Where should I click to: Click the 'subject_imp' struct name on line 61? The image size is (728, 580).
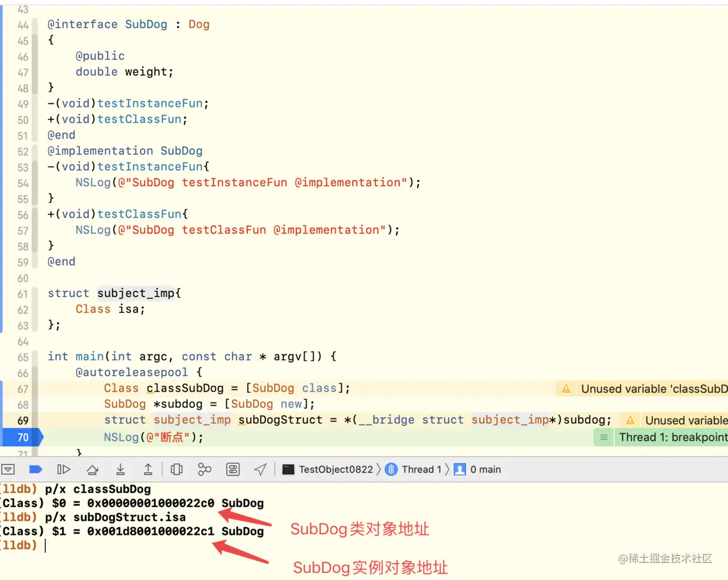pos(136,293)
